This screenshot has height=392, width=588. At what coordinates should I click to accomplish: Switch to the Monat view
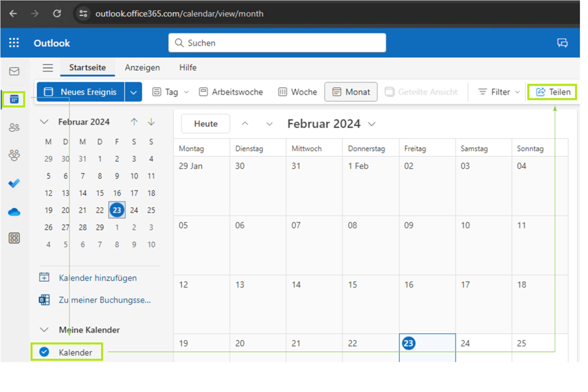click(x=351, y=92)
